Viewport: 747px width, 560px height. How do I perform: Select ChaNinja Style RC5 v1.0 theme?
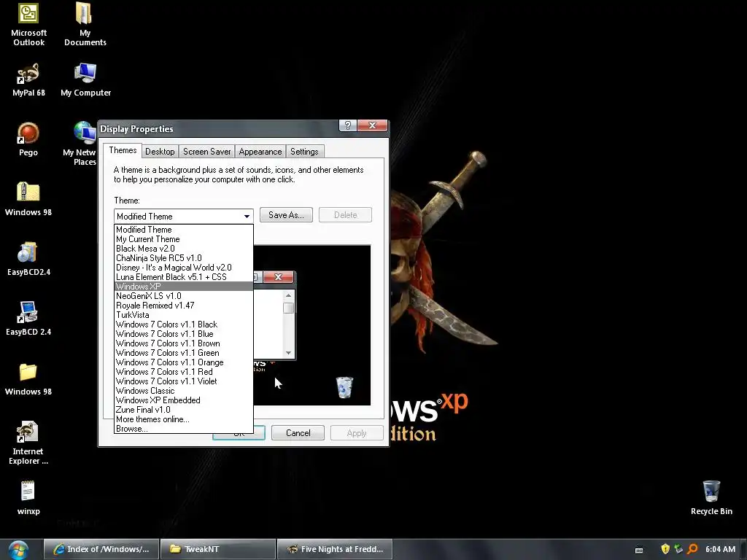(183, 258)
